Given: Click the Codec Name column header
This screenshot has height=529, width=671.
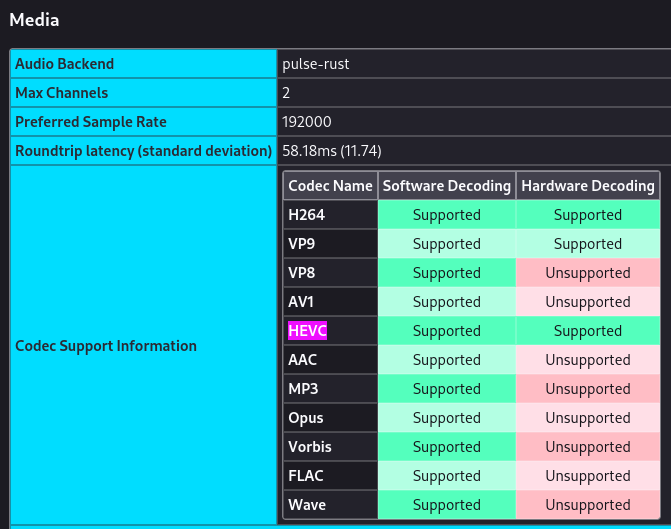Looking at the screenshot, I should [x=330, y=186].
